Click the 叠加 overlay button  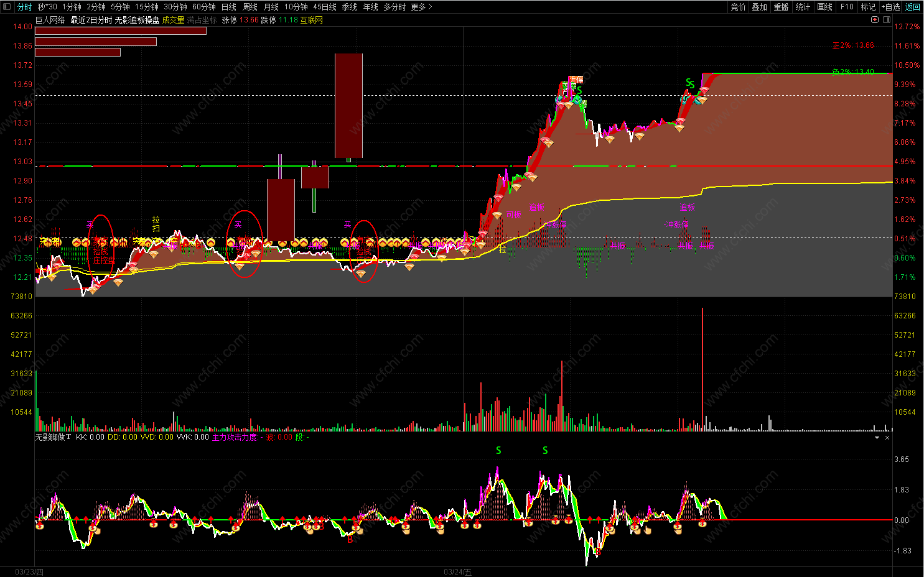pos(760,7)
